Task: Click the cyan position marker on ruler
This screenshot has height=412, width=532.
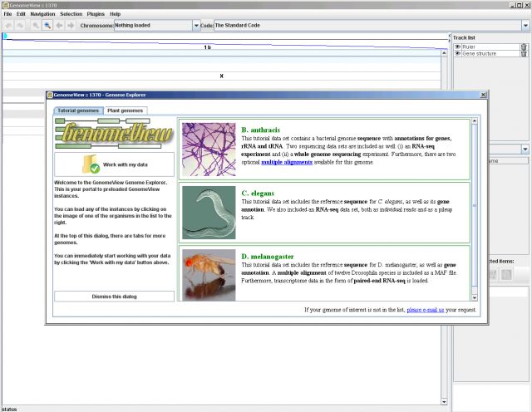Action: pos(5,37)
